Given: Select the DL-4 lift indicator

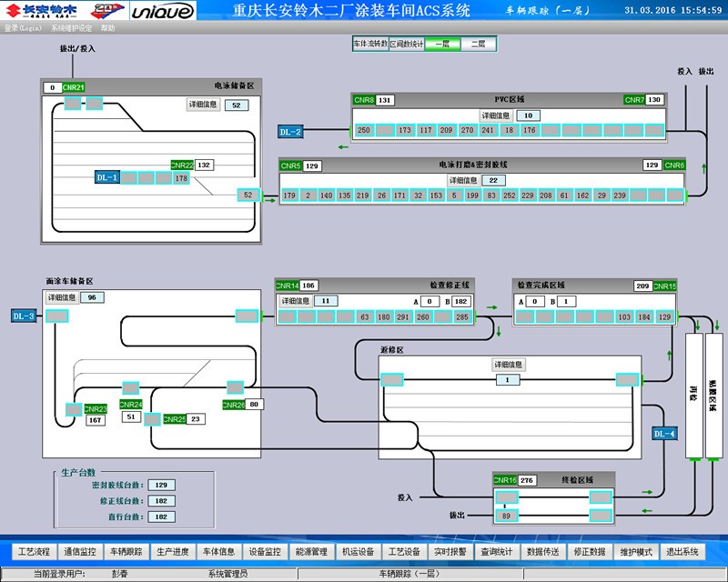Looking at the screenshot, I should point(664,434).
